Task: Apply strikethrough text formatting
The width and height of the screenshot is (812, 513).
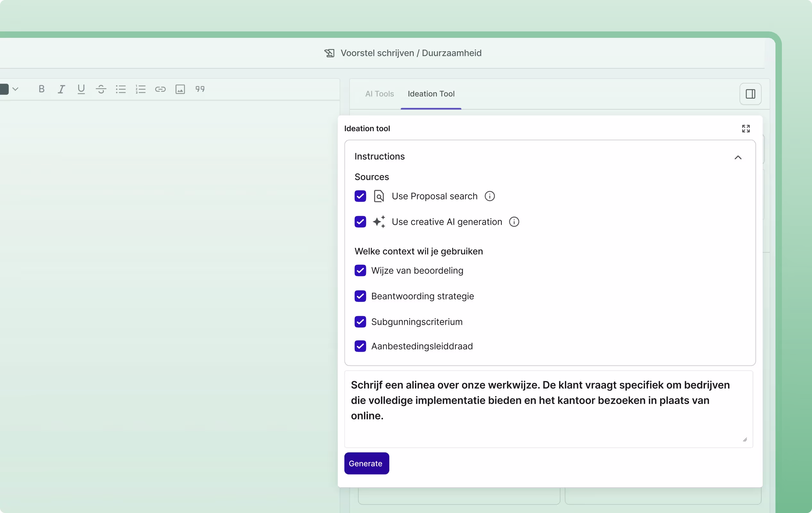Action: (101, 89)
